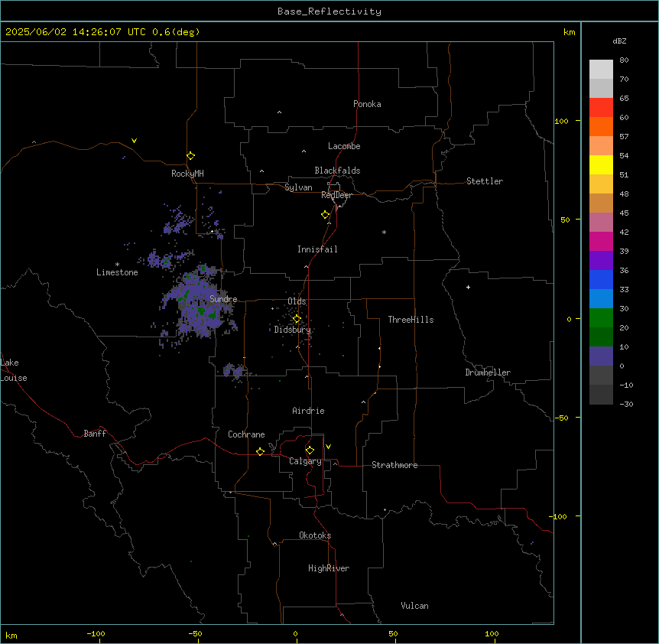
Task: Click the dBZ legend heading
Action: (x=619, y=41)
